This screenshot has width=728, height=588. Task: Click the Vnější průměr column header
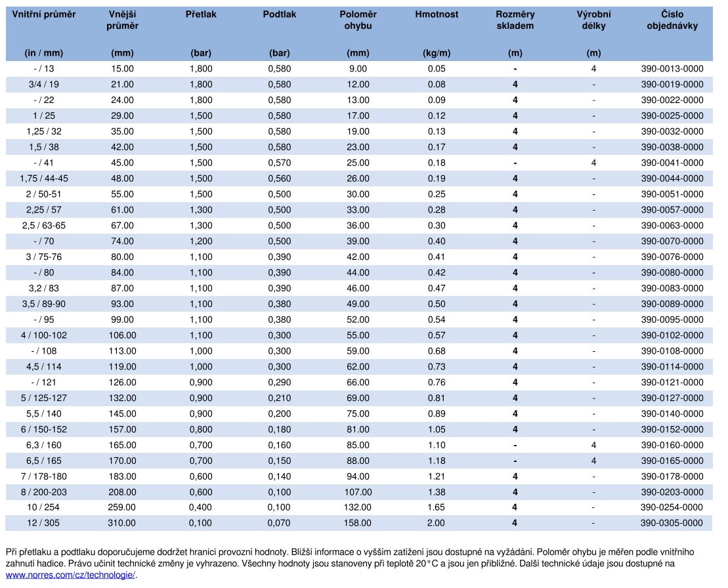click(122, 20)
